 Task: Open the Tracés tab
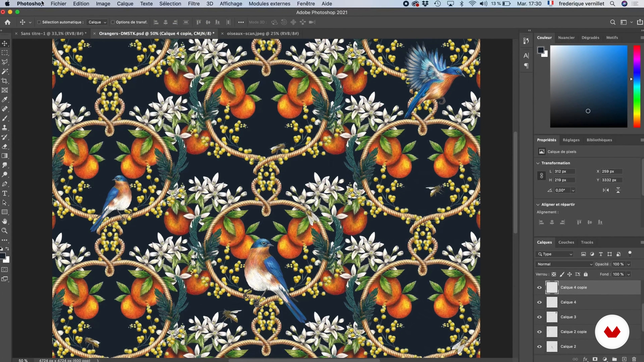587,242
